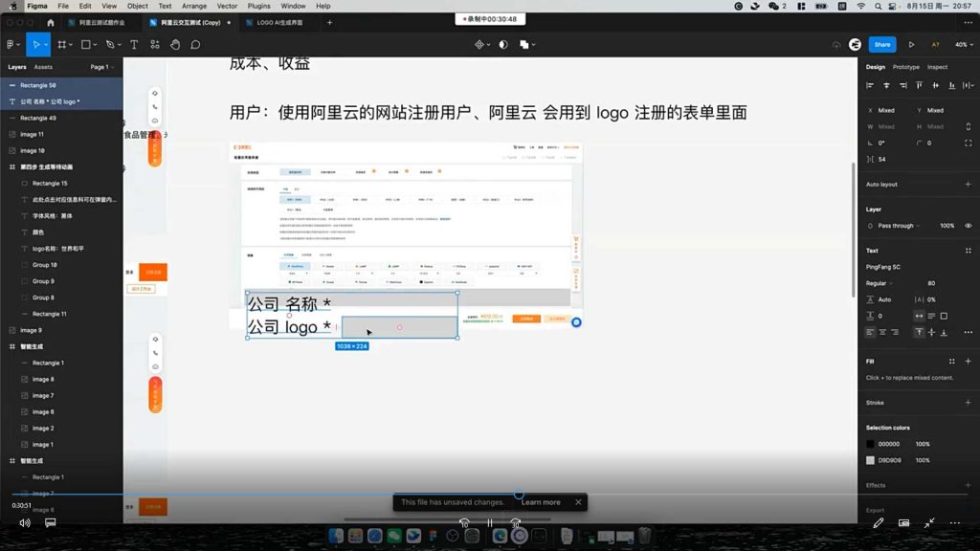Select the Frame tool in the toolbar
This screenshot has height=551, width=980.
[x=63, y=44]
